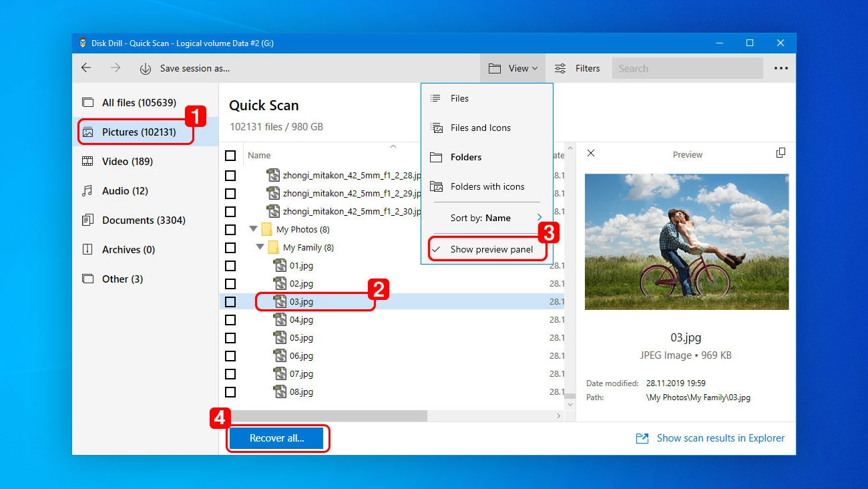This screenshot has width=868, height=489.
Task: Click the Disk Drill app icon in title bar
Action: point(83,43)
